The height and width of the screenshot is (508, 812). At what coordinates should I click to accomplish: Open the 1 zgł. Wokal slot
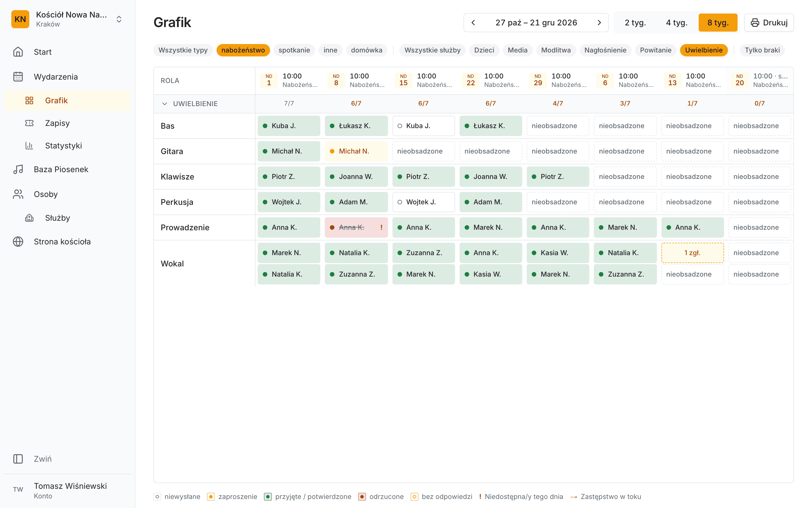(x=692, y=253)
